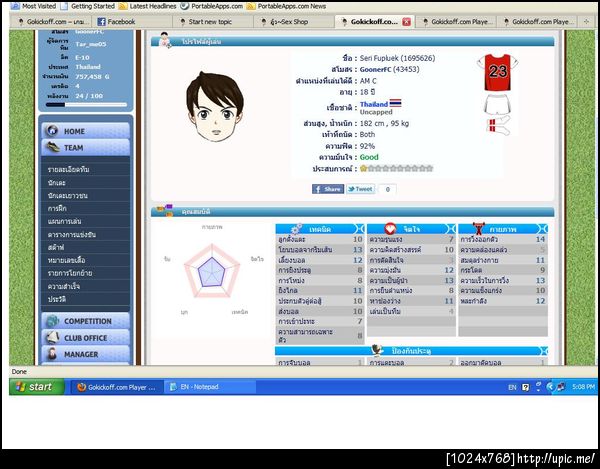Switch to the Facebook browser tab

click(x=132, y=22)
